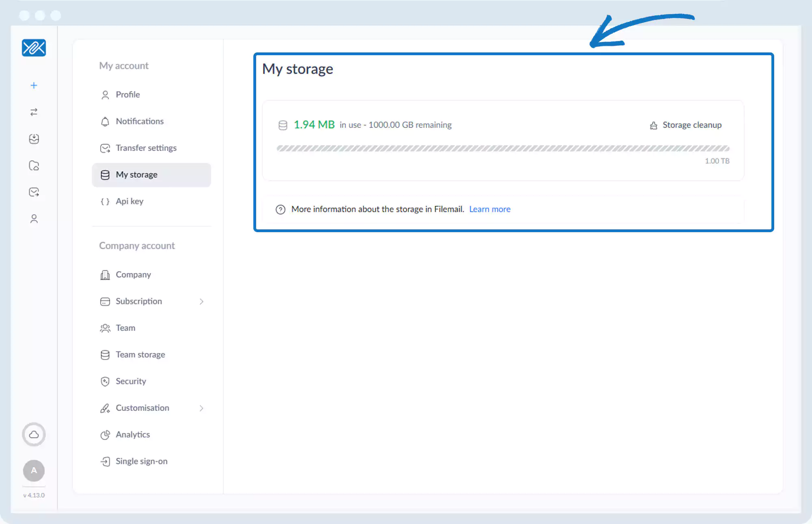This screenshot has height=524, width=812.
Task: Open the transfers arrows icon in sidebar
Action: click(34, 112)
